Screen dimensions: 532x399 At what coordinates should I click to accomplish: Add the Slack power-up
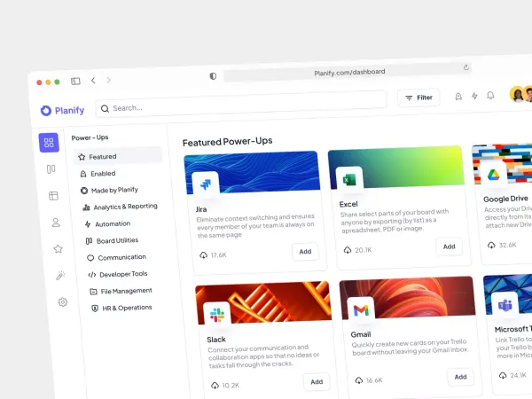317,381
